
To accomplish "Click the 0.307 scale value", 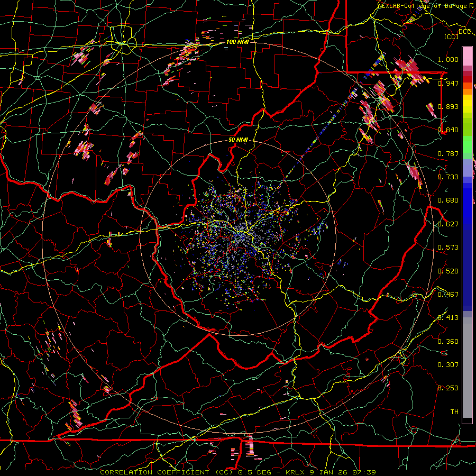I will click(448, 365).
